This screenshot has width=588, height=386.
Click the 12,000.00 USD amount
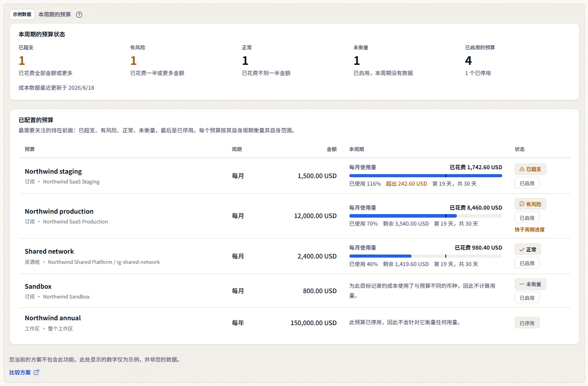coord(316,216)
